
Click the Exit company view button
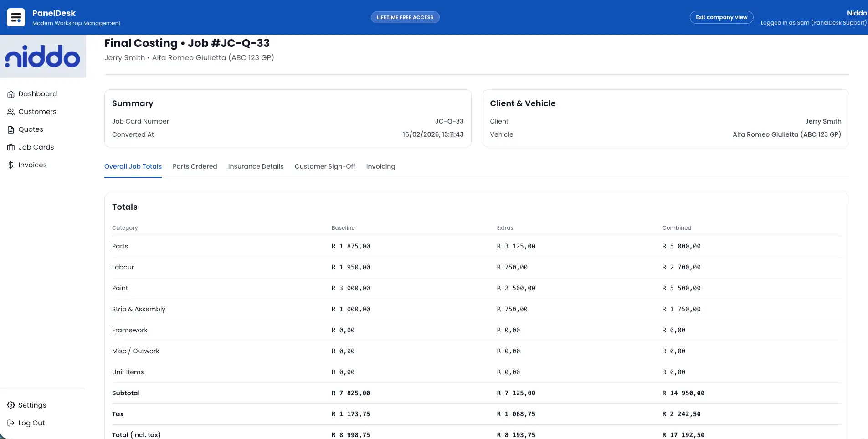(x=721, y=17)
